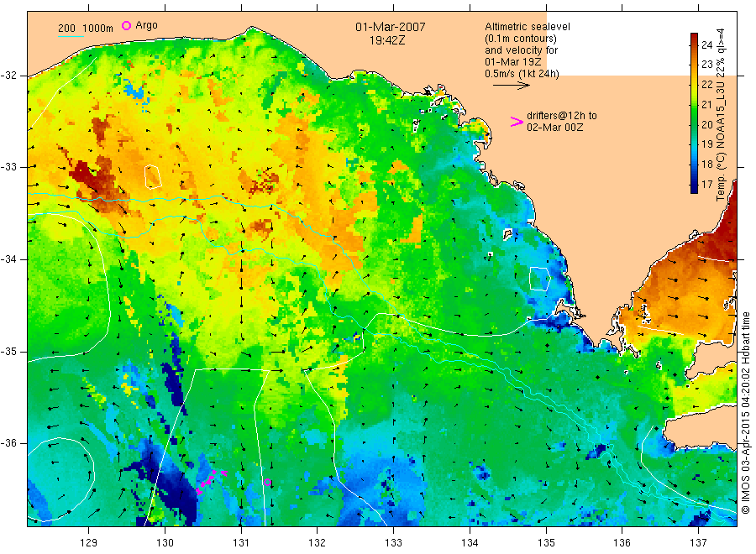756x554 pixels.
Task: Click the 'Altimetric sealevel' label
Action: [x=528, y=27]
